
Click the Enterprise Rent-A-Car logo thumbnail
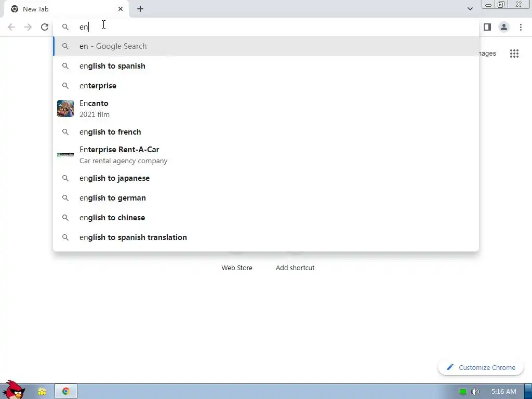coord(65,155)
